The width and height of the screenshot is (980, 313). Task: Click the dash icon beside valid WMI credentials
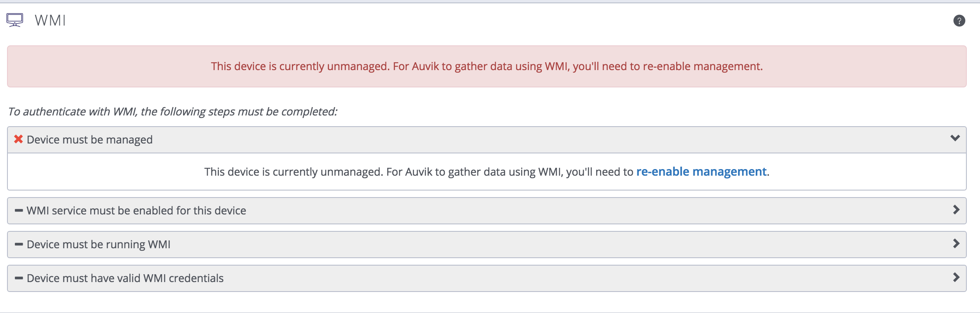19,278
